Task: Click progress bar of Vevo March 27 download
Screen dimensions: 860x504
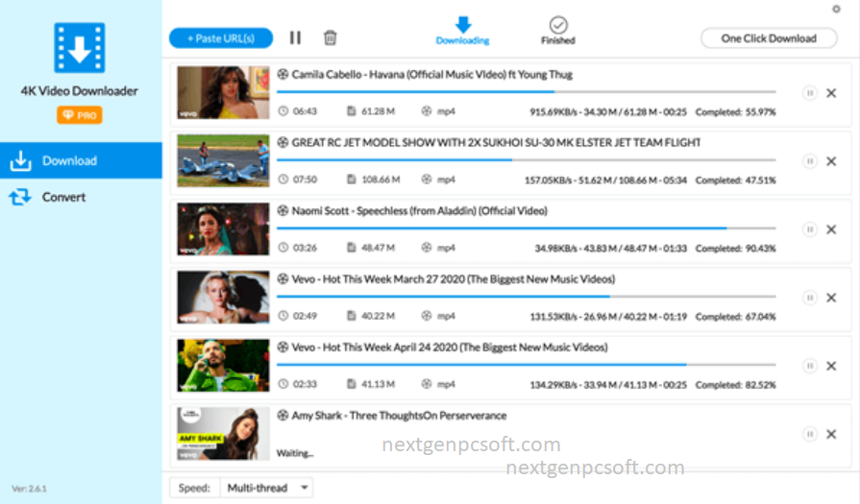Action: click(527, 297)
